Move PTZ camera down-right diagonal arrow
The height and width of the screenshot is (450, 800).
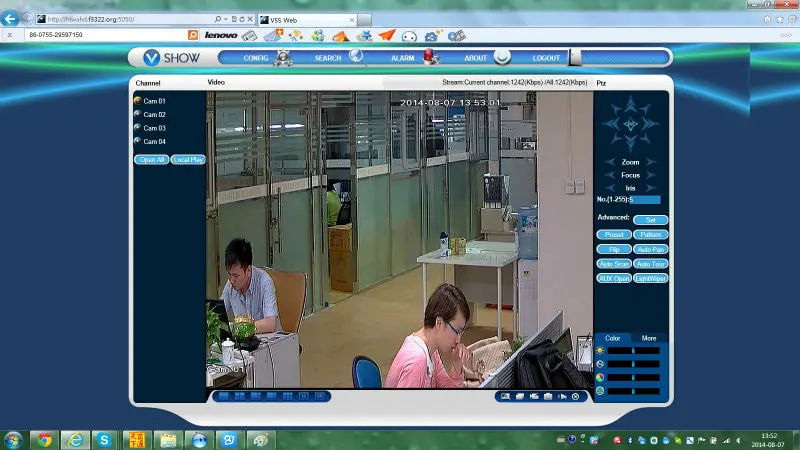645,138
